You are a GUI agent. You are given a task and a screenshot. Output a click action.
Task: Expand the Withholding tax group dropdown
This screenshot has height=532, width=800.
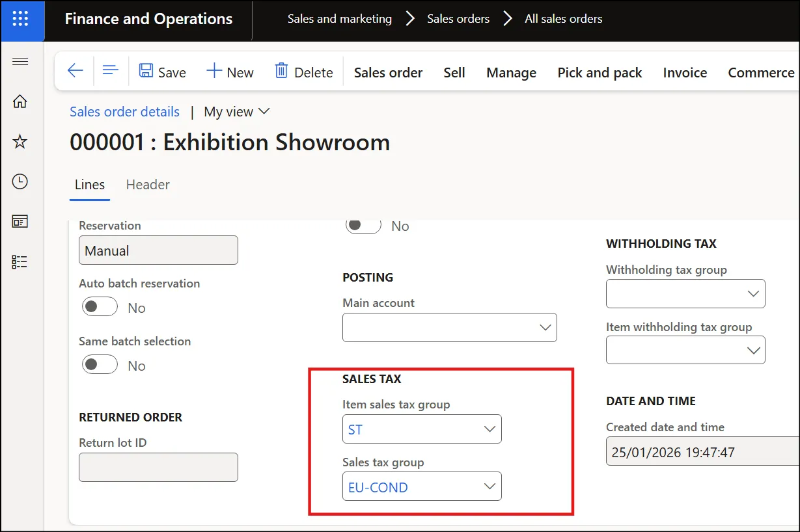point(754,294)
